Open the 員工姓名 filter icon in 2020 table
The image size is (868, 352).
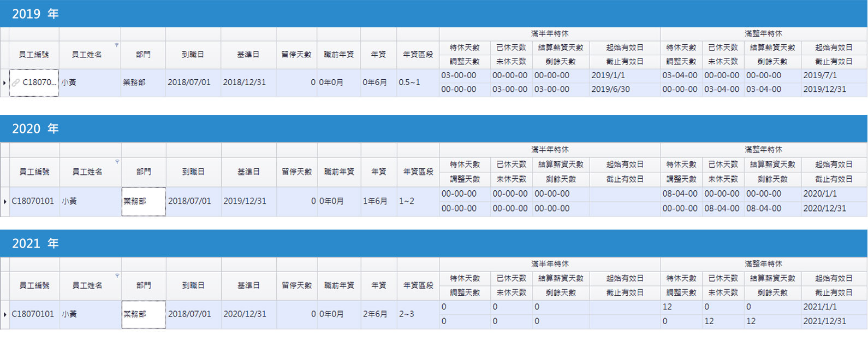coord(117,162)
